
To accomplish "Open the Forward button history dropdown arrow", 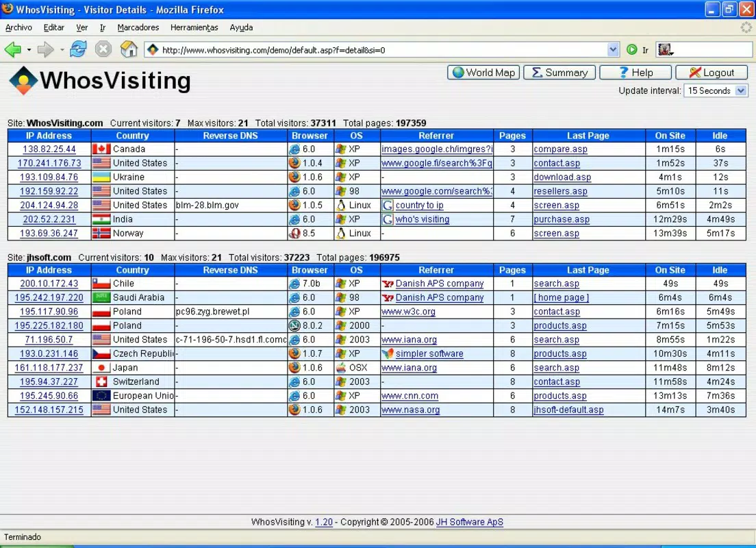I will [x=62, y=50].
